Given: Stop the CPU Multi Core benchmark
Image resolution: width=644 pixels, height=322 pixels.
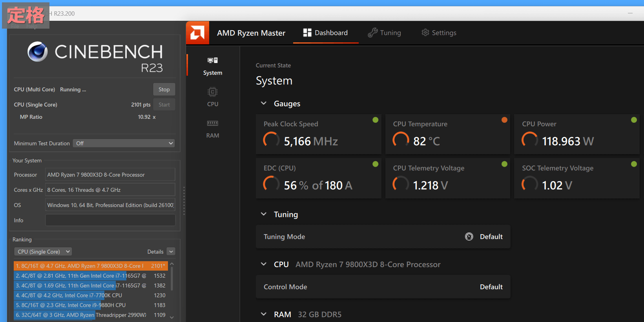Looking at the screenshot, I should pos(164,89).
